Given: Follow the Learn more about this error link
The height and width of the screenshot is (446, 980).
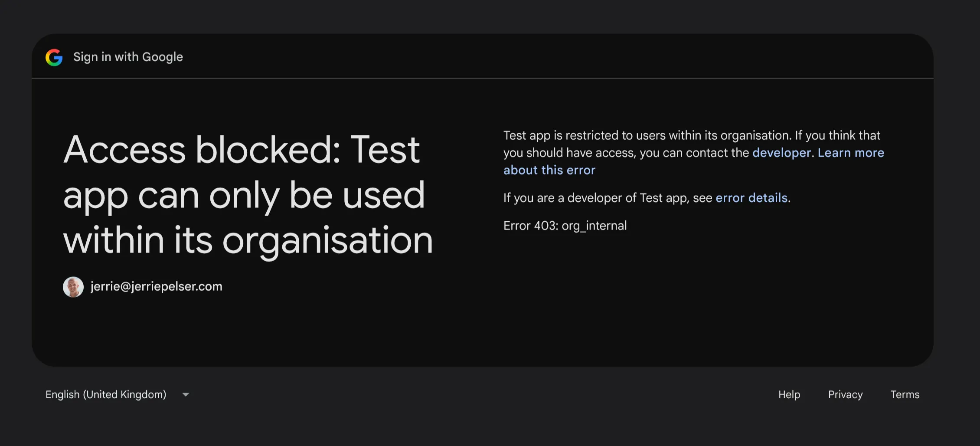Looking at the screenshot, I should (x=694, y=161).
